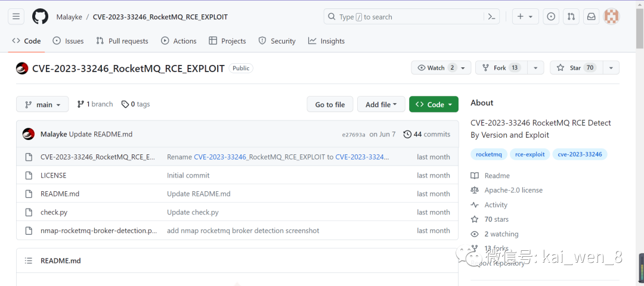Viewport: 644px width, 286px height.
Task: Fork the repository
Action: point(501,68)
